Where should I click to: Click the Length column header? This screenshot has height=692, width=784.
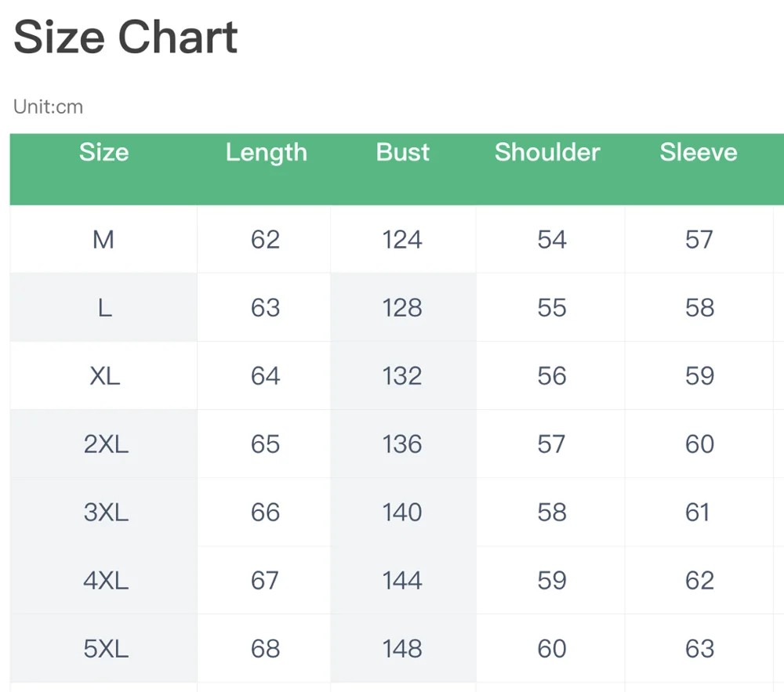coord(266,153)
